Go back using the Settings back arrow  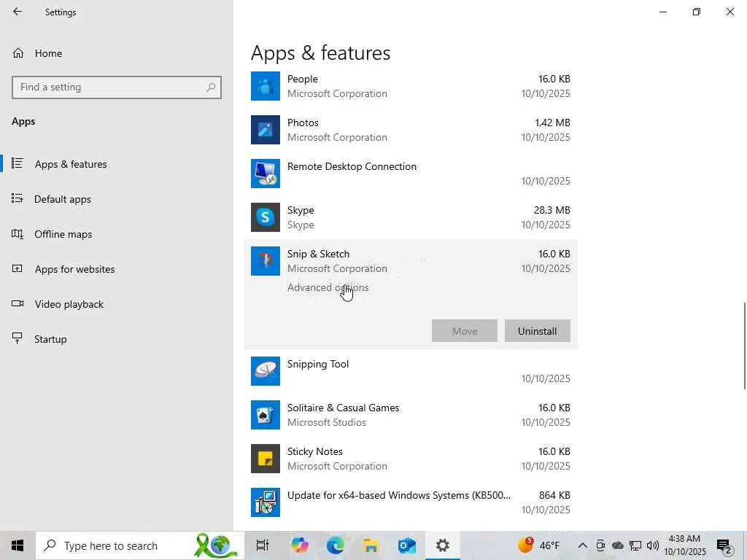[18, 12]
